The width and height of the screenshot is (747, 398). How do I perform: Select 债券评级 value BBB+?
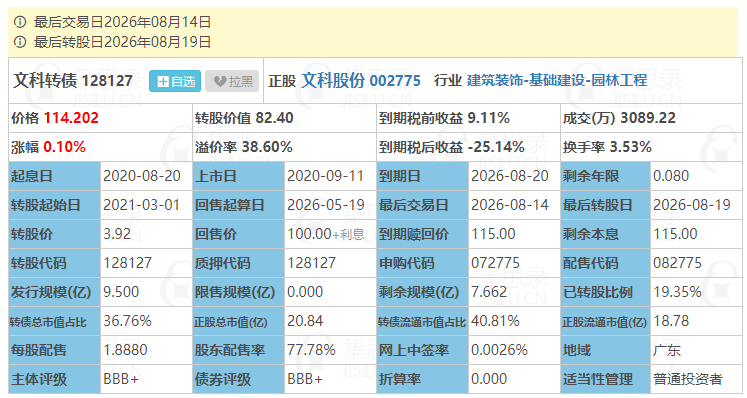(305, 379)
